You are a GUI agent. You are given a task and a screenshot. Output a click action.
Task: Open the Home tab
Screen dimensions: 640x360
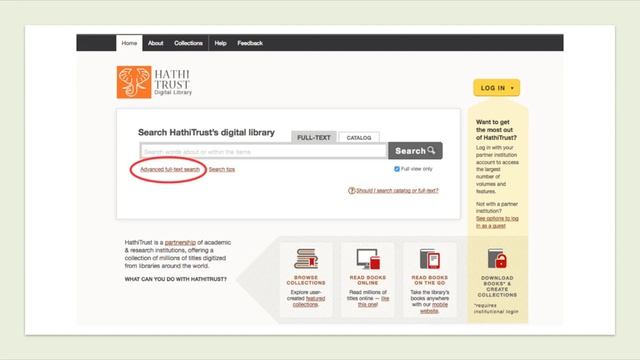coord(129,43)
